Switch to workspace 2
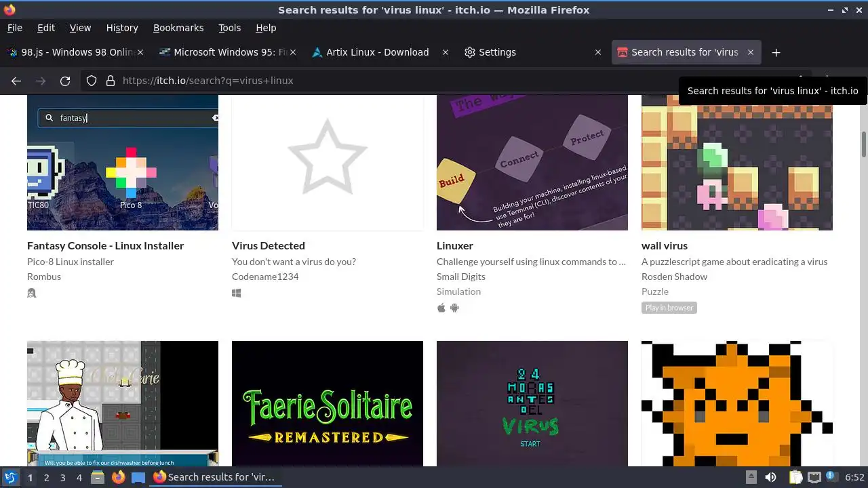This screenshot has width=868, height=488. pos(46,477)
